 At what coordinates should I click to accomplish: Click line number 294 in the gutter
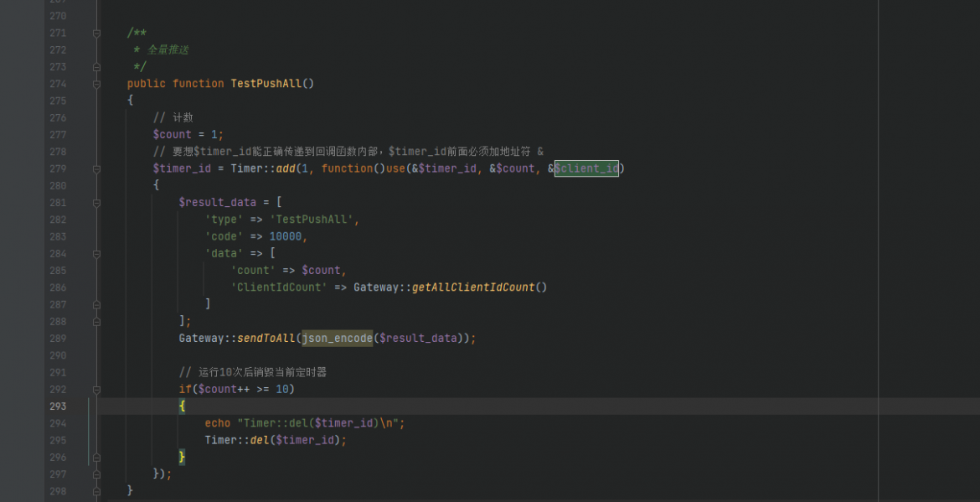[x=58, y=423]
